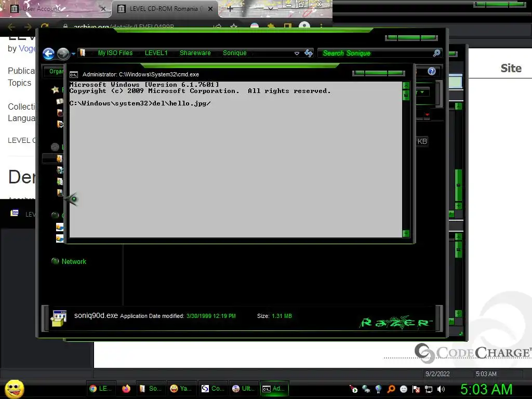Click the Network globe icon
Viewport: 532px width, 399px height.
click(55, 261)
